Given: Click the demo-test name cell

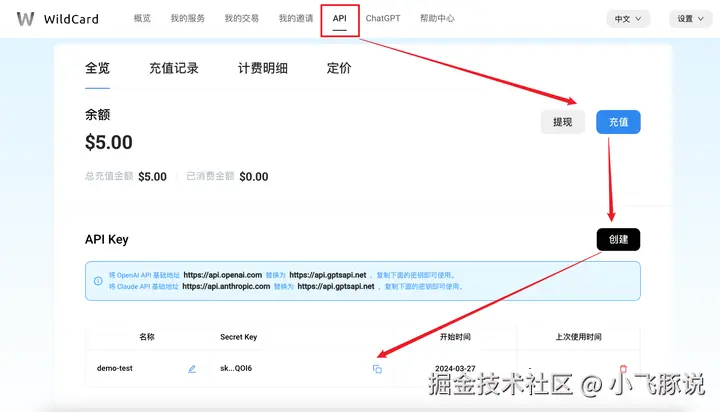Looking at the screenshot, I should [115, 368].
